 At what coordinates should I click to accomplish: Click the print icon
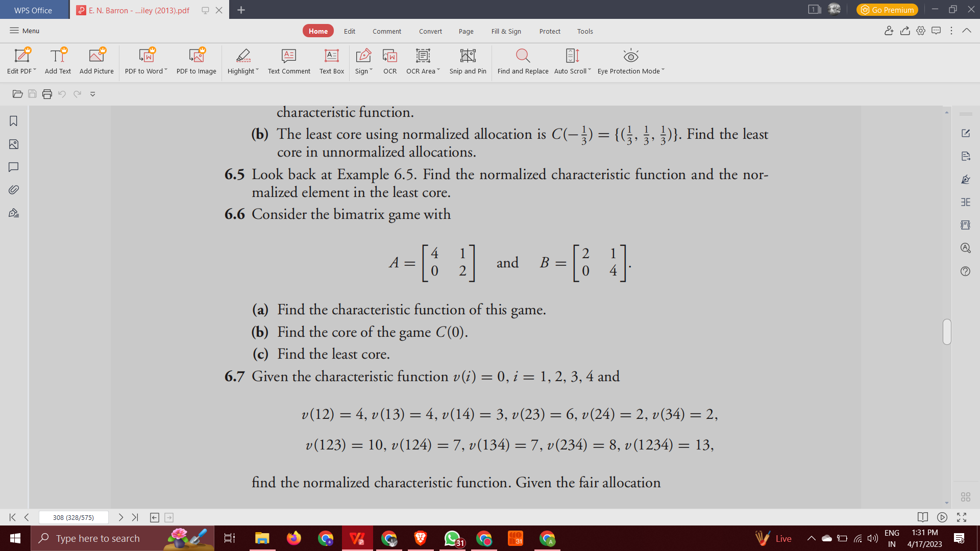pos(47,94)
